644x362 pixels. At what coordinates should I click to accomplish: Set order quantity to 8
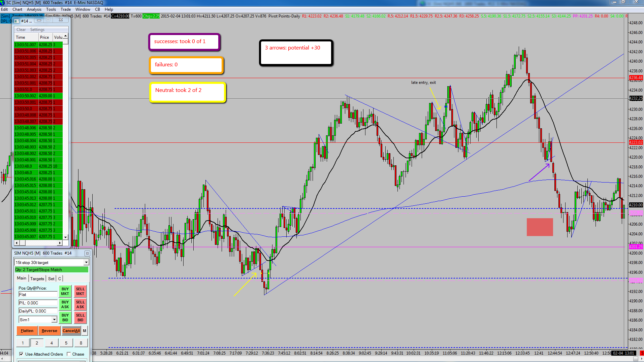coord(81,343)
